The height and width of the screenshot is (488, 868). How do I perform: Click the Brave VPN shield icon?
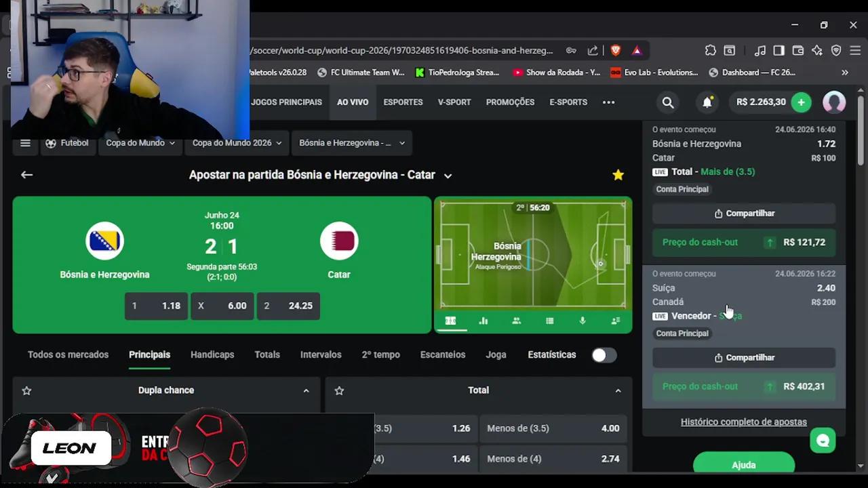[836, 50]
